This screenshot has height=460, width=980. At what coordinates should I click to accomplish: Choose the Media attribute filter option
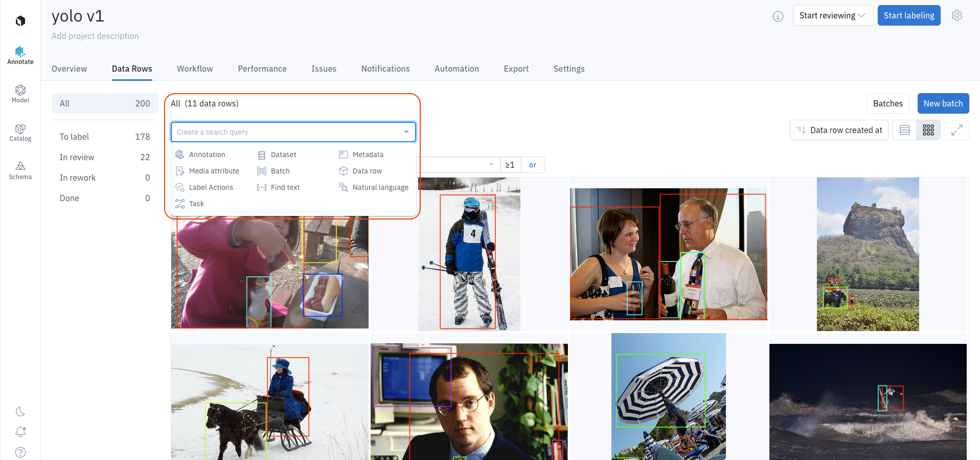[x=208, y=171]
